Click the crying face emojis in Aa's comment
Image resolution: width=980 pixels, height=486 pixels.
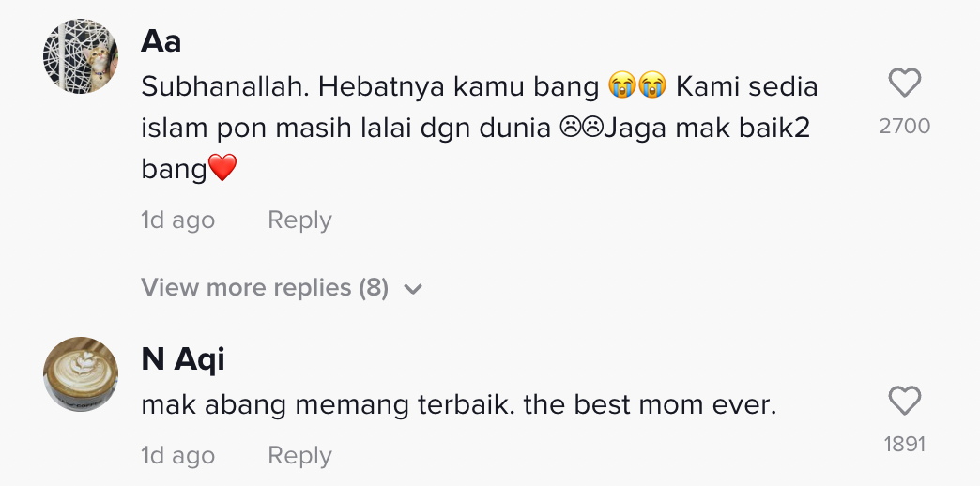(x=636, y=87)
